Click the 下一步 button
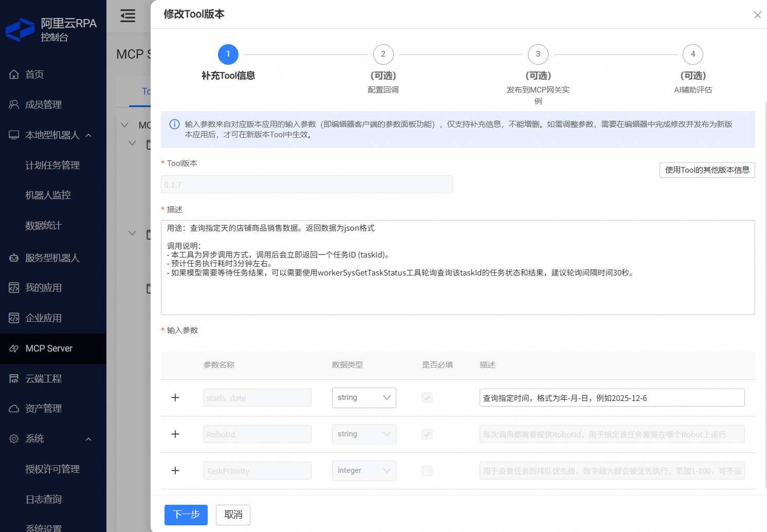The height and width of the screenshot is (532, 767). pos(186,515)
